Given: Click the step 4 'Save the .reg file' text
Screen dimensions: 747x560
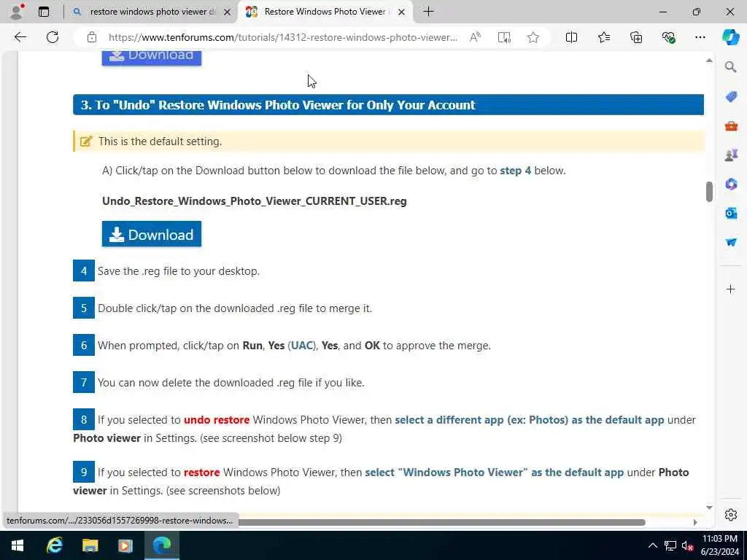Looking at the screenshot, I should [179, 271].
